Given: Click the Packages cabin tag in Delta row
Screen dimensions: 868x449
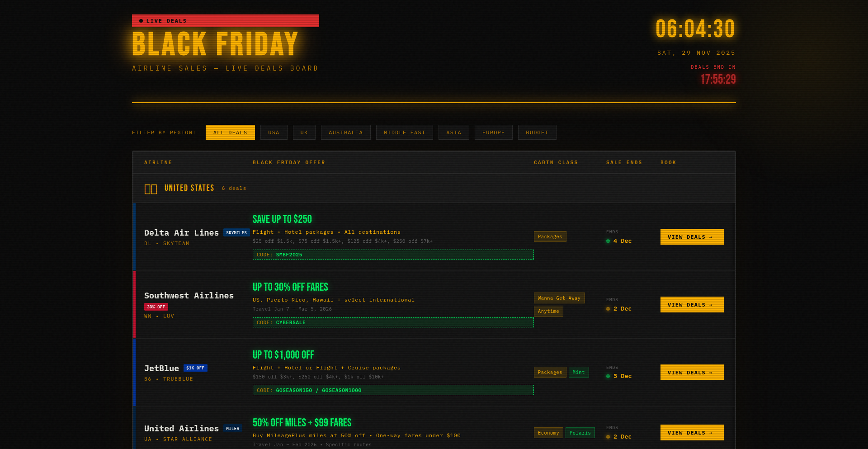Looking at the screenshot, I should 550,236.
